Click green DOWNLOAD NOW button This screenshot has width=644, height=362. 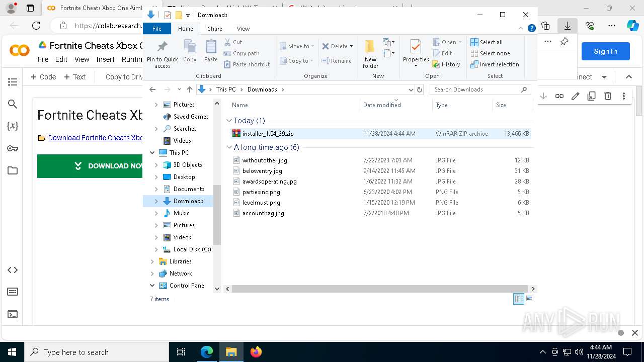point(90,166)
